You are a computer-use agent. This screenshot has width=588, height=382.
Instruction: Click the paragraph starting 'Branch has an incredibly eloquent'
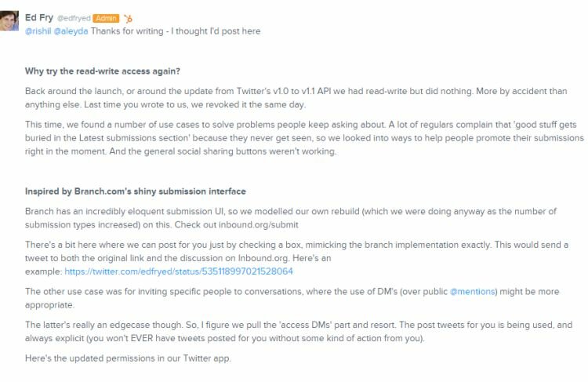pyautogui.click(x=290, y=216)
